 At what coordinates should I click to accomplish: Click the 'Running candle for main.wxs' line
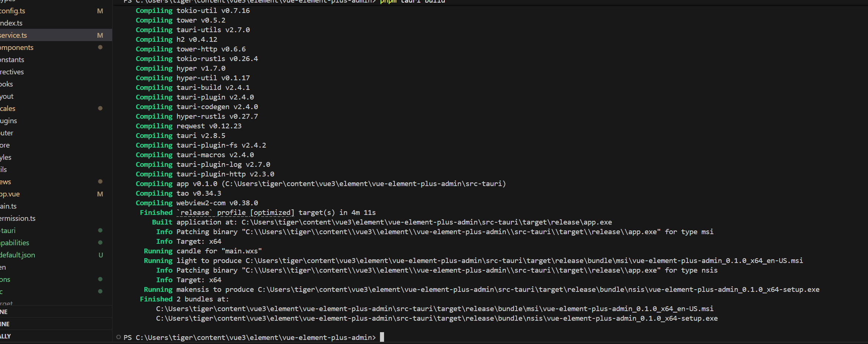tap(203, 251)
